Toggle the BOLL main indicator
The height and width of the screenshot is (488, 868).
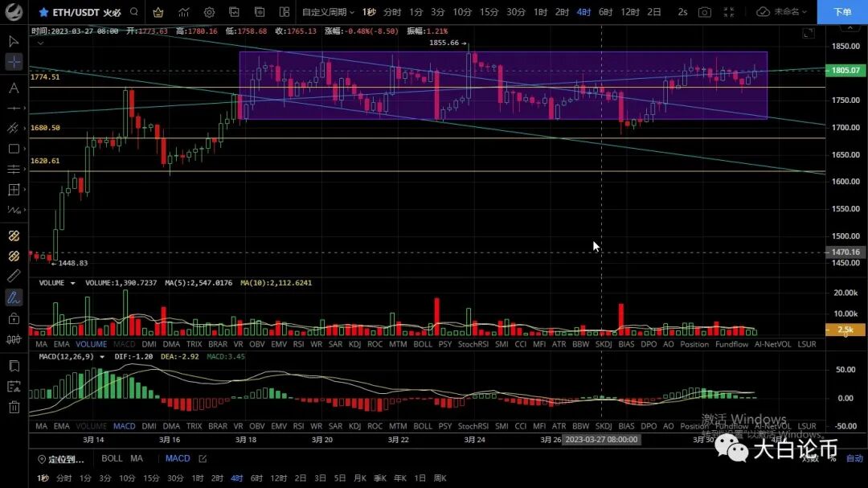point(112,458)
